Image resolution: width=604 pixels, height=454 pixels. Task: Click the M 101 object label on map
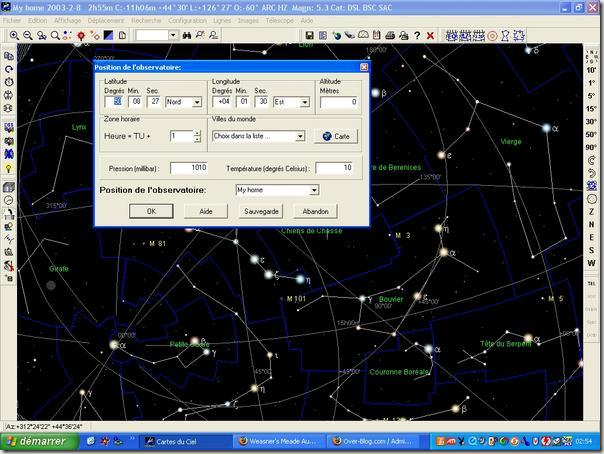tap(296, 298)
